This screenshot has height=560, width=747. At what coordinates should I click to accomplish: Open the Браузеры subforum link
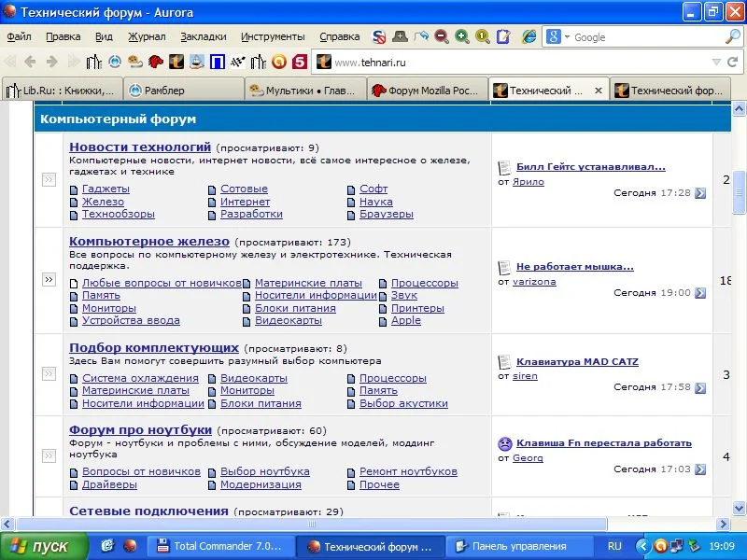click(387, 215)
